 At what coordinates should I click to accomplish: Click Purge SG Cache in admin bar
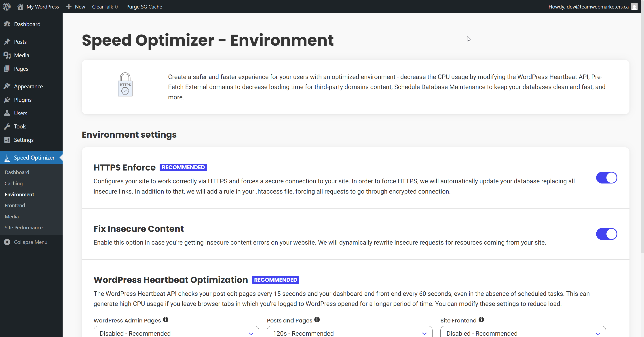click(144, 6)
